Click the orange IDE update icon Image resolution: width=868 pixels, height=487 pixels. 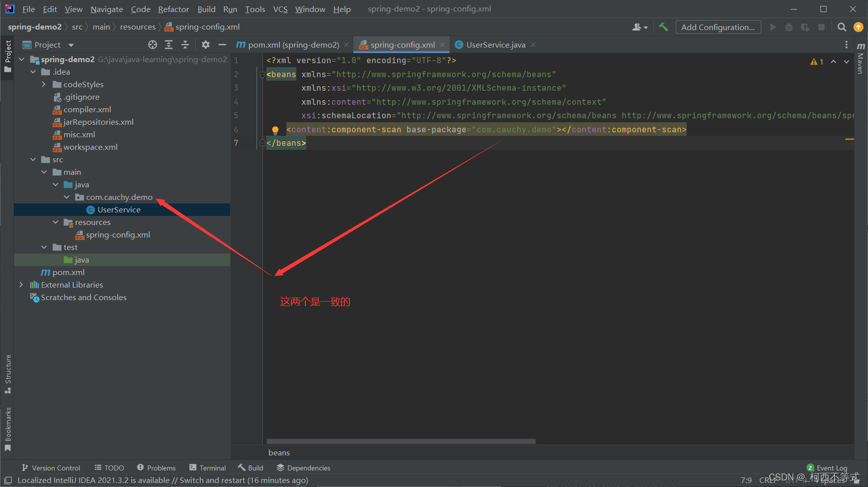tap(858, 27)
